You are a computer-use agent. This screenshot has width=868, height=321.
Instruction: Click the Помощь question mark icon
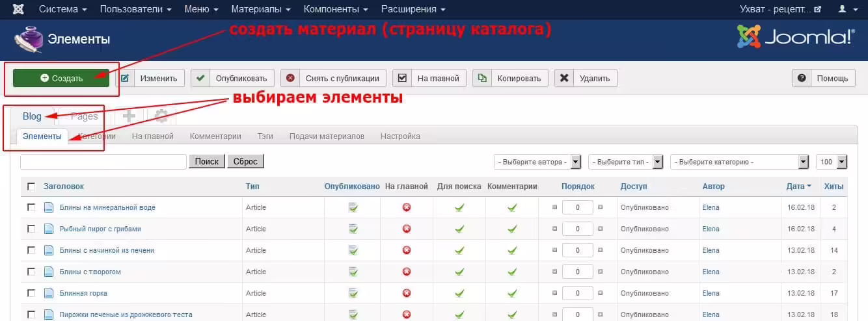click(802, 78)
